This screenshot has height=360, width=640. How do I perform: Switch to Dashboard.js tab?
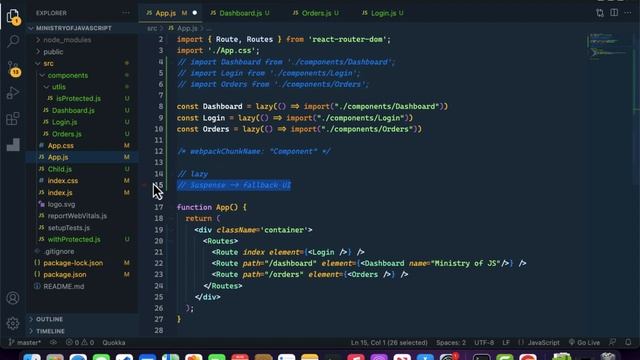[240, 13]
